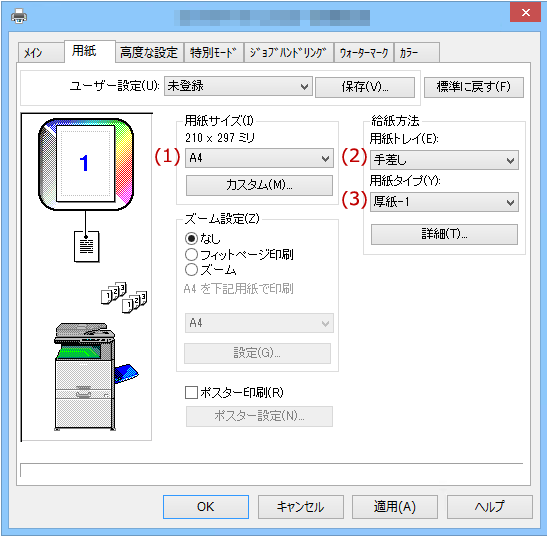
Task: Click the ヘルプ button
Action: pyautogui.click(x=490, y=507)
